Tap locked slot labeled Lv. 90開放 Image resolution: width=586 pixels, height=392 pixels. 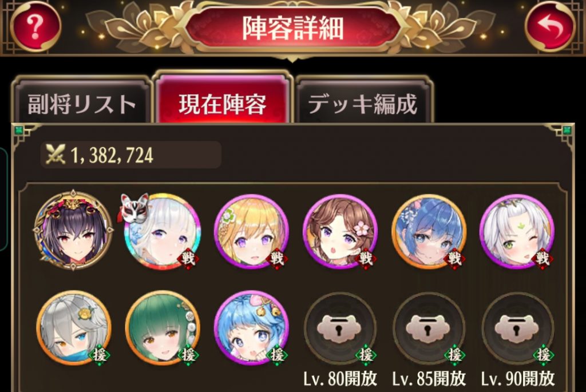(517, 329)
